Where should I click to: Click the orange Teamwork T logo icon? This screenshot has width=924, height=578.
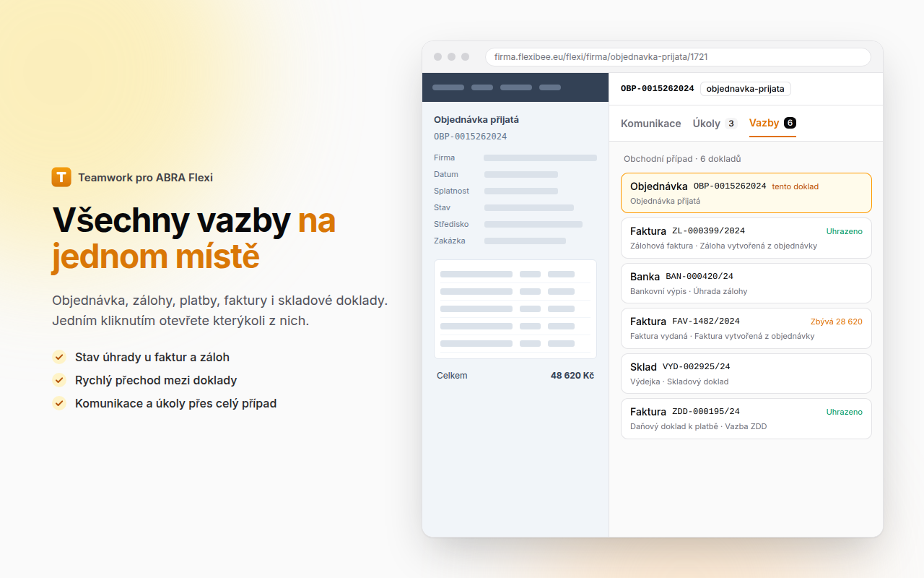61,177
